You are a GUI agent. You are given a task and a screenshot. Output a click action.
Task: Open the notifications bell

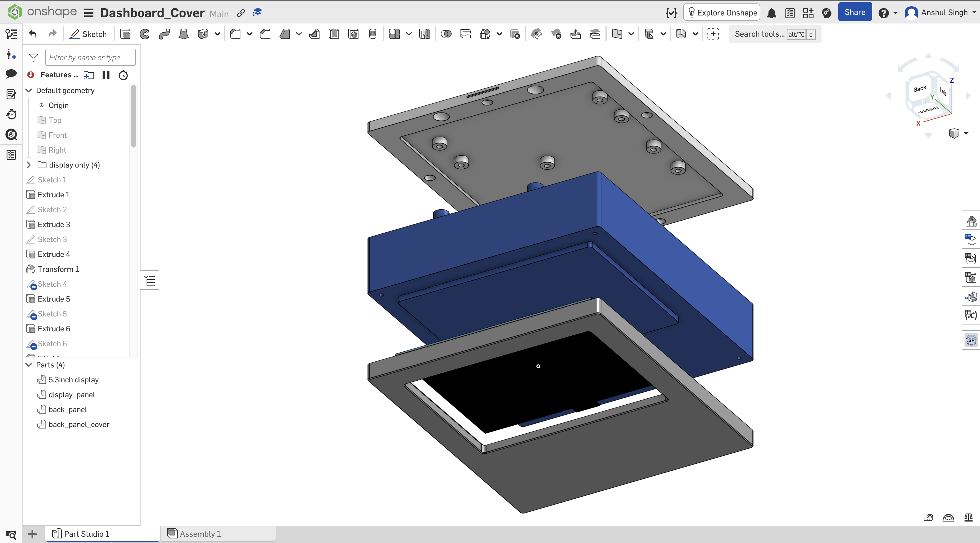point(771,13)
